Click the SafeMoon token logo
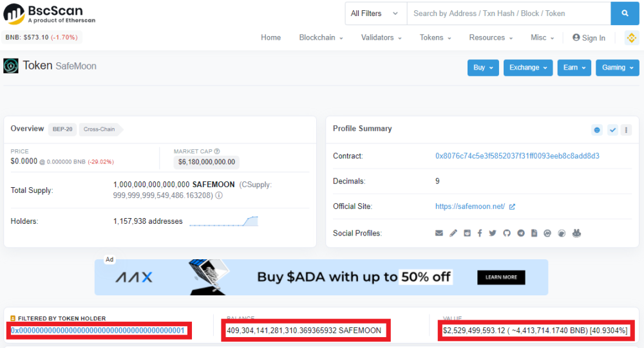This screenshot has height=348, width=644. tap(11, 66)
